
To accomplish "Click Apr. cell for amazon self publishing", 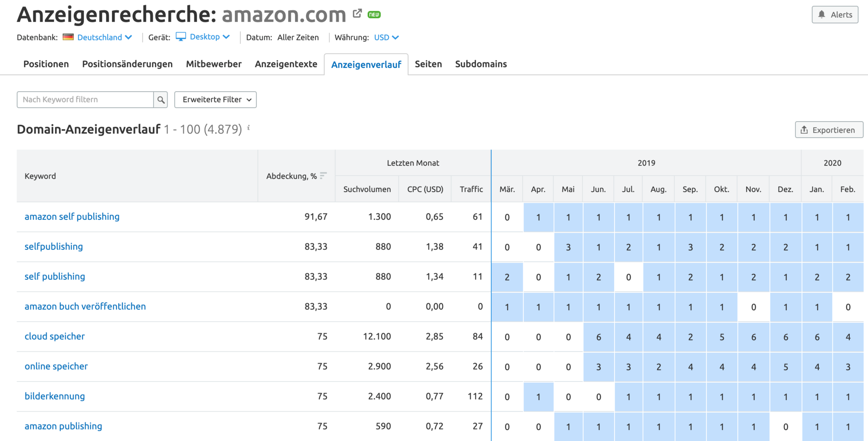I will (538, 217).
